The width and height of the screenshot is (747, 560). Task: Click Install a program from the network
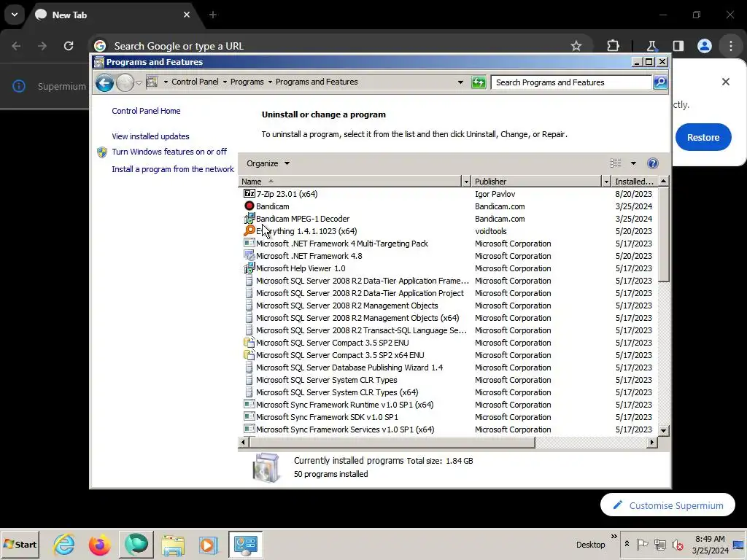click(173, 169)
